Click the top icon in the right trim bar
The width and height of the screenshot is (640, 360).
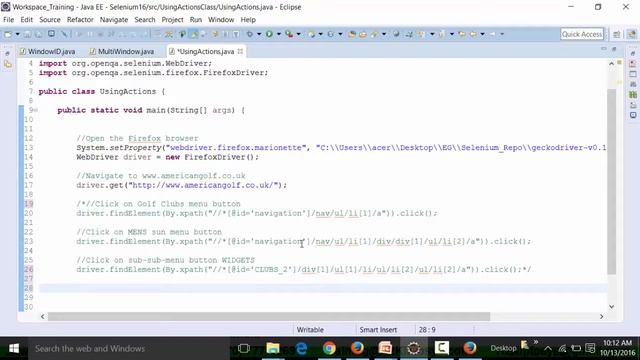[x=633, y=53]
